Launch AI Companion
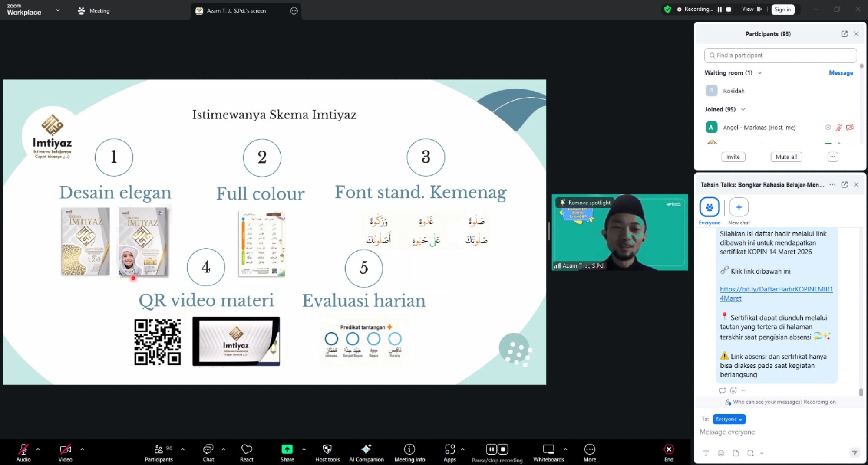This screenshot has width=868, height=465. click(x=366, y=452)
